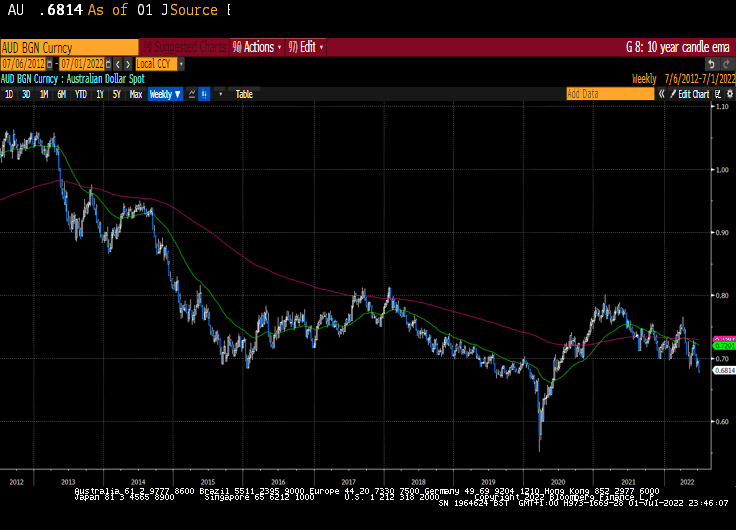Switch to Table view

[x=244, y=94]
